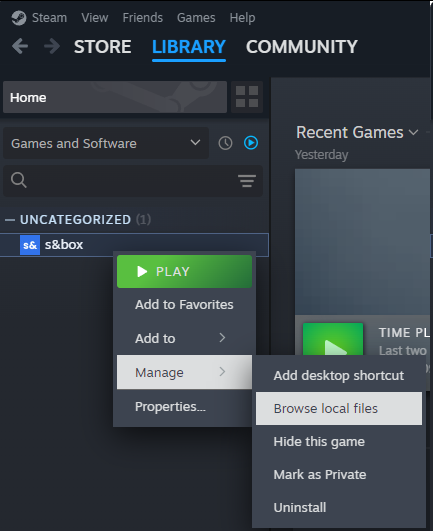Collapse the UNCATEGORIZED section
Screen dimensions: 433x531
[10, 220]
